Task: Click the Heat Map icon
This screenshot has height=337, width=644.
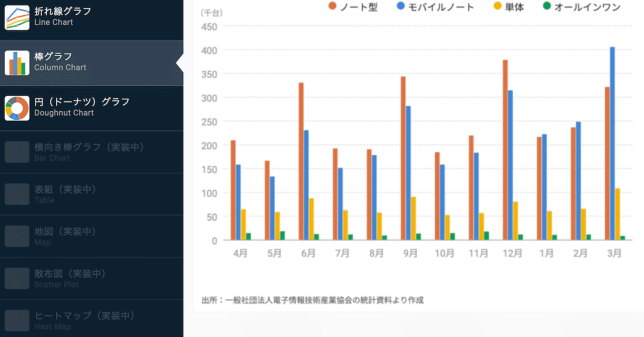Action: point(17,320)
